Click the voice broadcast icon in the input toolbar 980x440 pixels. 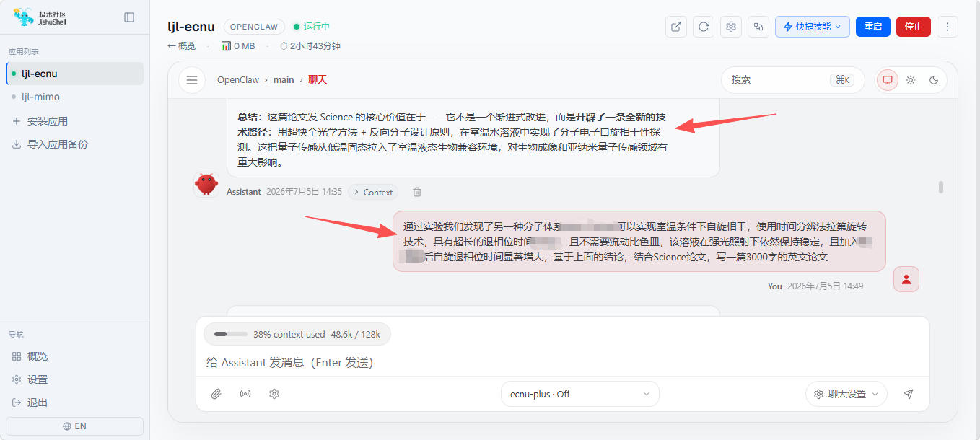click(x=245, y=394)
